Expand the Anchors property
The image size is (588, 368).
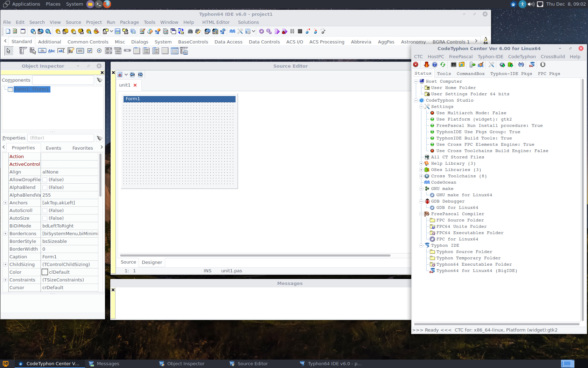coord(5,203)
